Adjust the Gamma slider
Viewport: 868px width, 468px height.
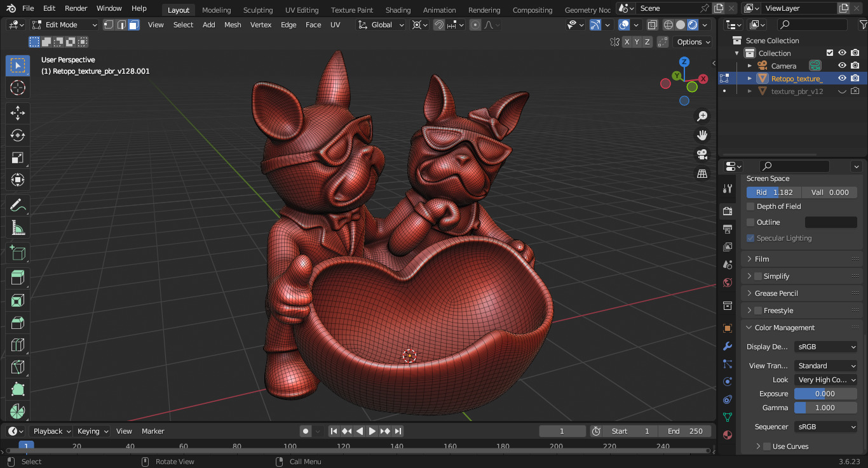coord(826,408)
